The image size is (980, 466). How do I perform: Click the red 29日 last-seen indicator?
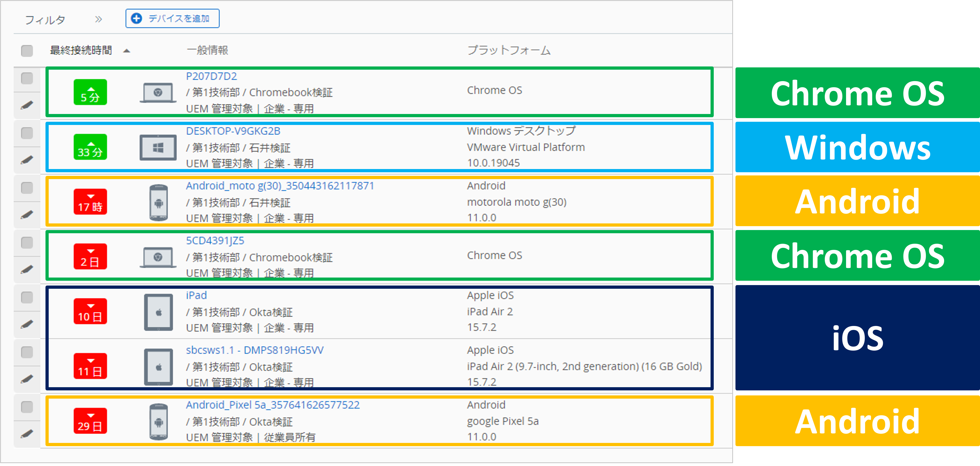(x=90, y=421)
